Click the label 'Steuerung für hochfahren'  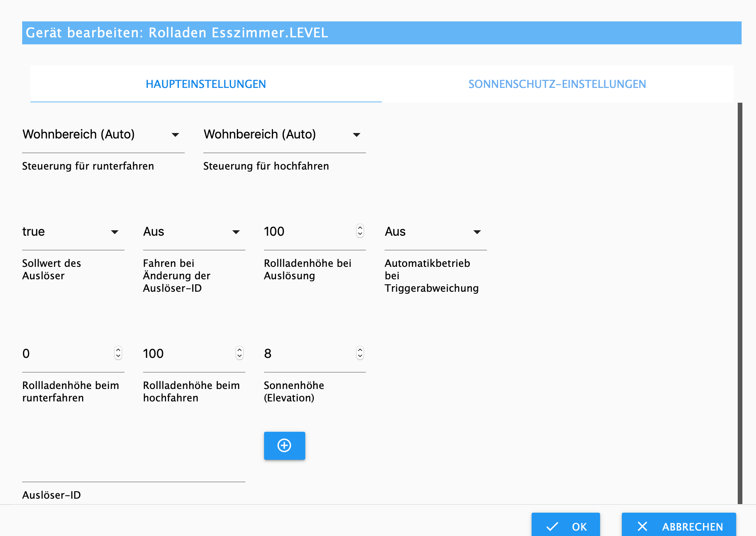[x=266, y=166]
